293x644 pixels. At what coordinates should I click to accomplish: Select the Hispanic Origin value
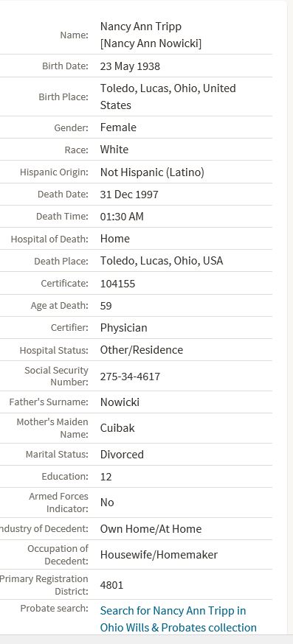[x=152, y=172]
